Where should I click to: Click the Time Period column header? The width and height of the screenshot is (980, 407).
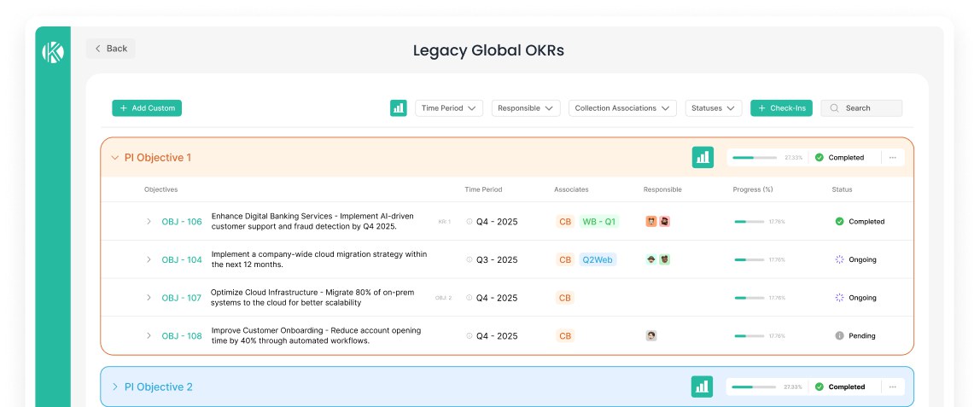tap(483, 189)
